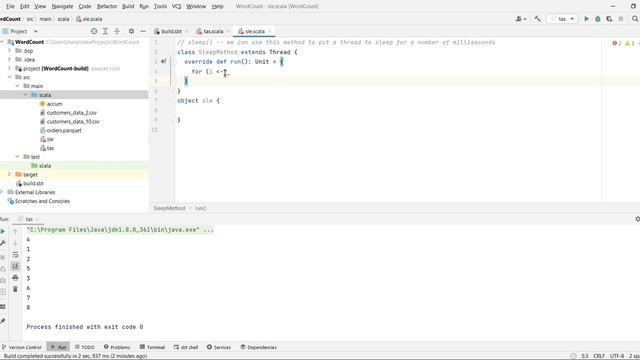Open Version Control tool window
The image size is (640, 360).
pyautogui.click(x=22, y=347)
